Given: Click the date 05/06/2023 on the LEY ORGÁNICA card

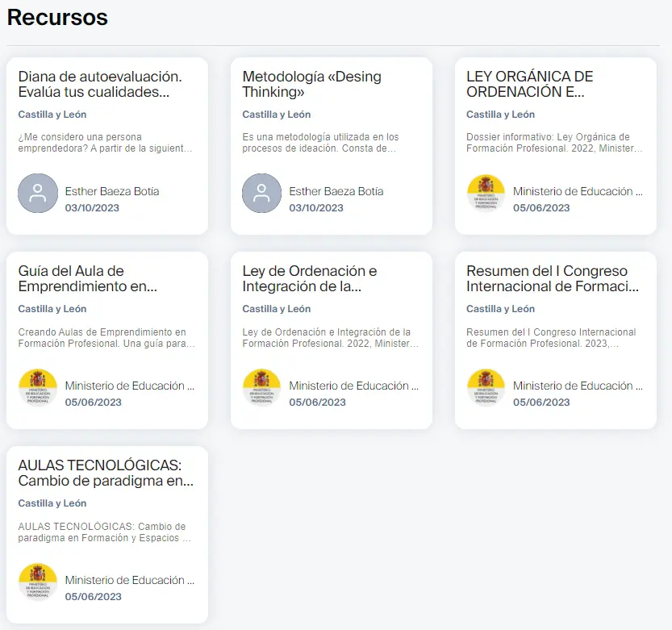Looking at the screenshot, I should (x=541, y=208).
